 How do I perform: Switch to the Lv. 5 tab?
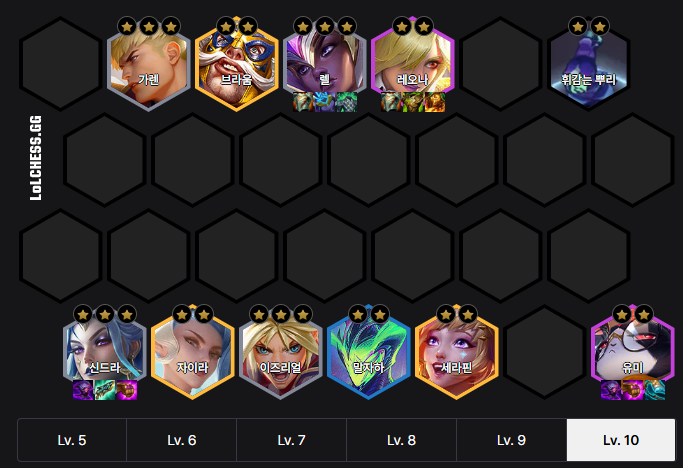(x=72, y=440)
